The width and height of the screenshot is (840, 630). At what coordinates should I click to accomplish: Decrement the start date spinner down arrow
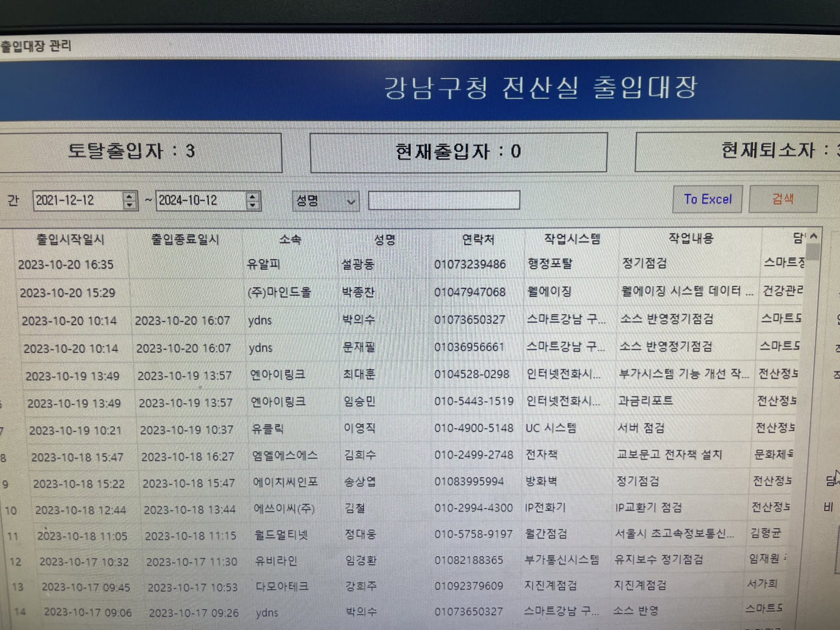(129, 205)
